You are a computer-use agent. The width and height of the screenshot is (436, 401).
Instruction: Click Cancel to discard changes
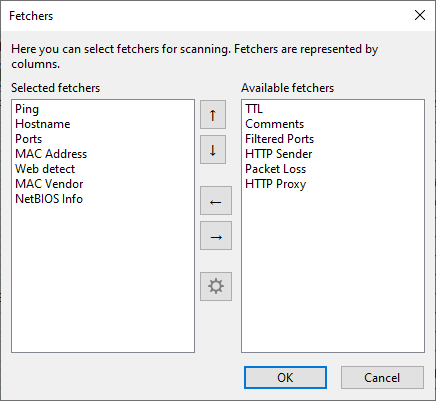click(382, 378)
